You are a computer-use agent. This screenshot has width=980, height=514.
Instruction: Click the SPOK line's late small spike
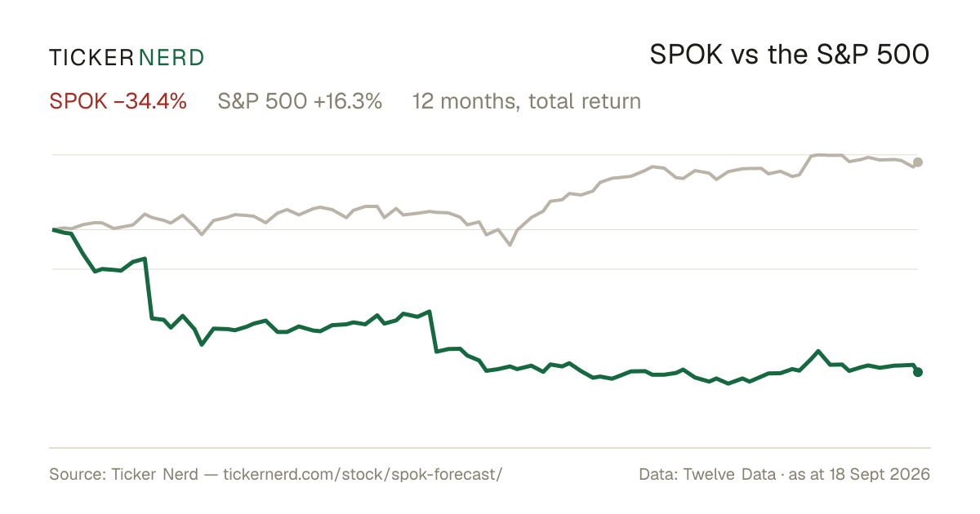817,352
